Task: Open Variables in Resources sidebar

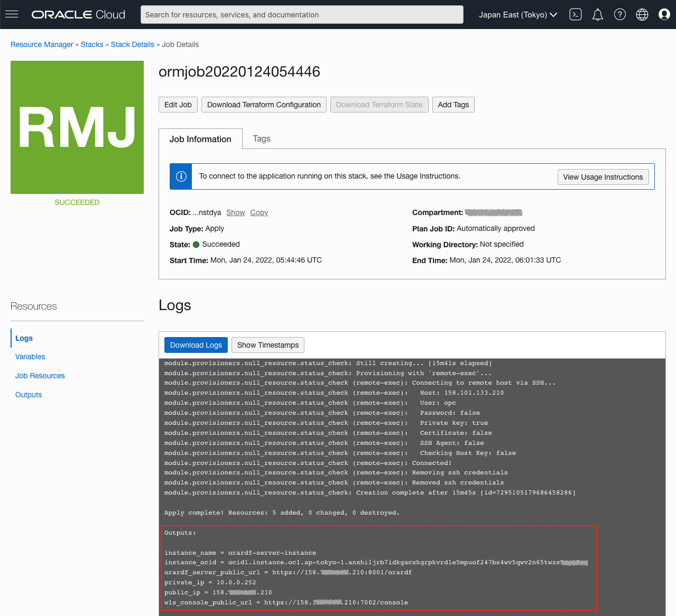Action: pos(30,357)
